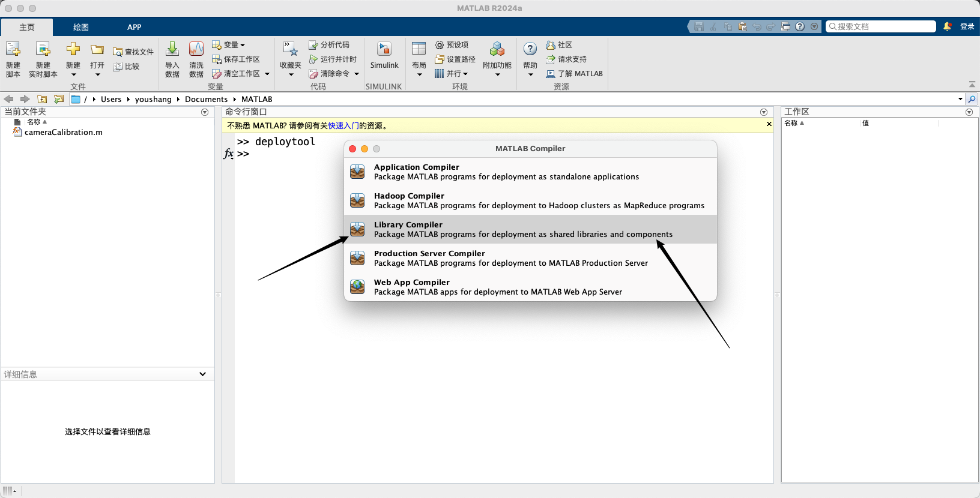Click 了解 MATLAB (Learn MATLAB)

tap(575, 74)
